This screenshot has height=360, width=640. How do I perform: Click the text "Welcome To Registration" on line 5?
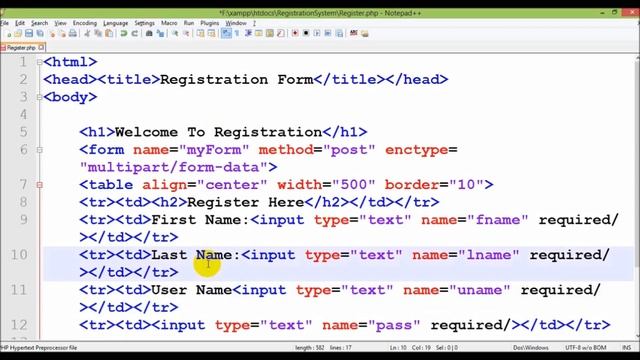point(218,132)
